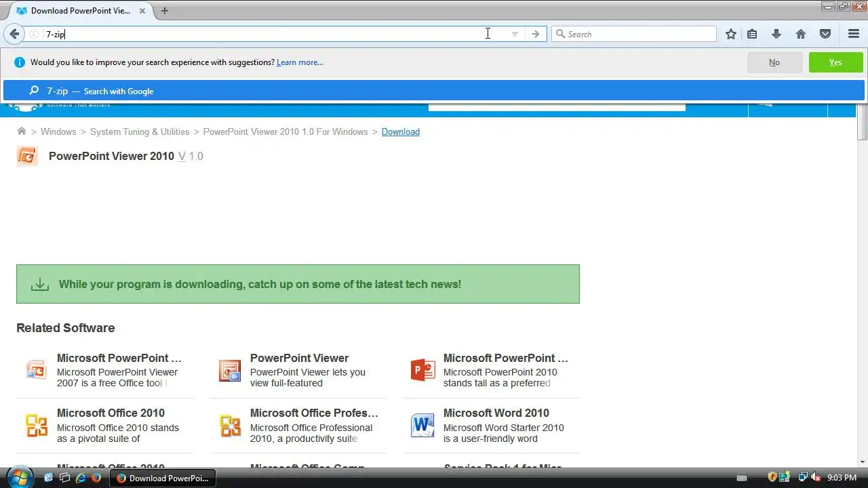The image size is (868, 488).
Task: Open the address bar history dropdown
Action: point(515,34)
